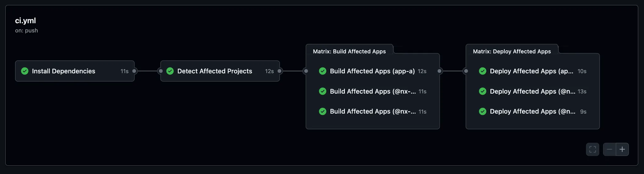Select Matrix: Deploy Affected Apps header tab
The width and height of the screenshot is (644, 174).
[512, 51]
